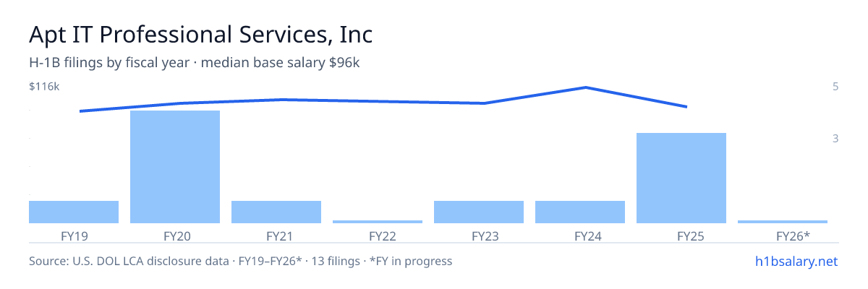Click the salary line end point at FY25
This screenshot has height=289, width=868.
click(x=686, y=107)
